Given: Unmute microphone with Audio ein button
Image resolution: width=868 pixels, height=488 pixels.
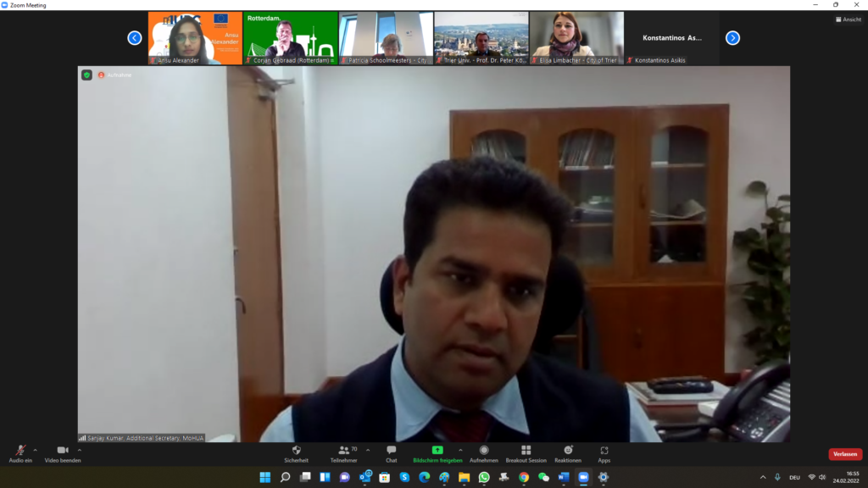Looking at the screenshot, I should [x=20, y=451].
